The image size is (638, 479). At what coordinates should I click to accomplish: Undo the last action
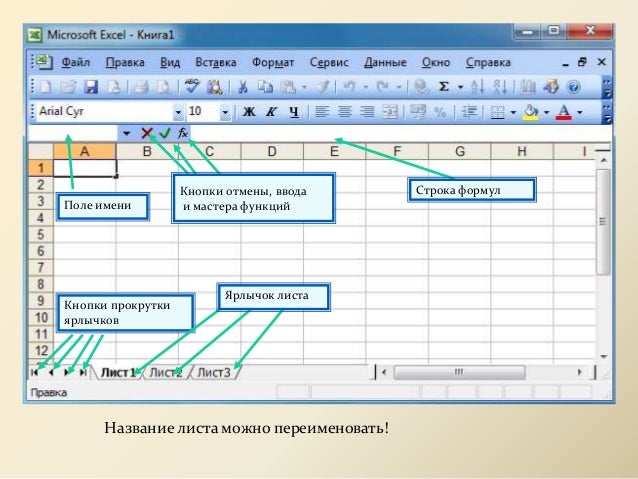click(350, 87)
